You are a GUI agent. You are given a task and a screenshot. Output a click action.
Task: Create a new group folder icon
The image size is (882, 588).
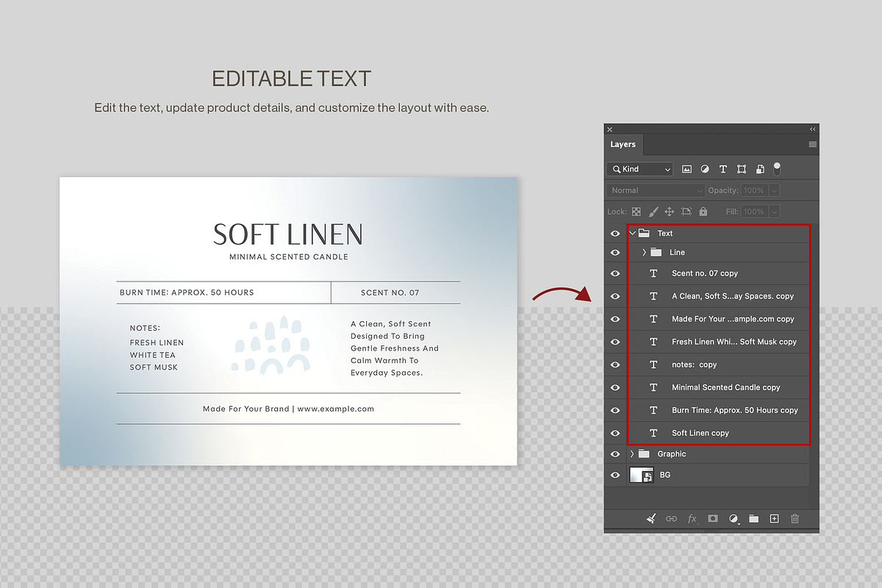click(x=753, y=518)
